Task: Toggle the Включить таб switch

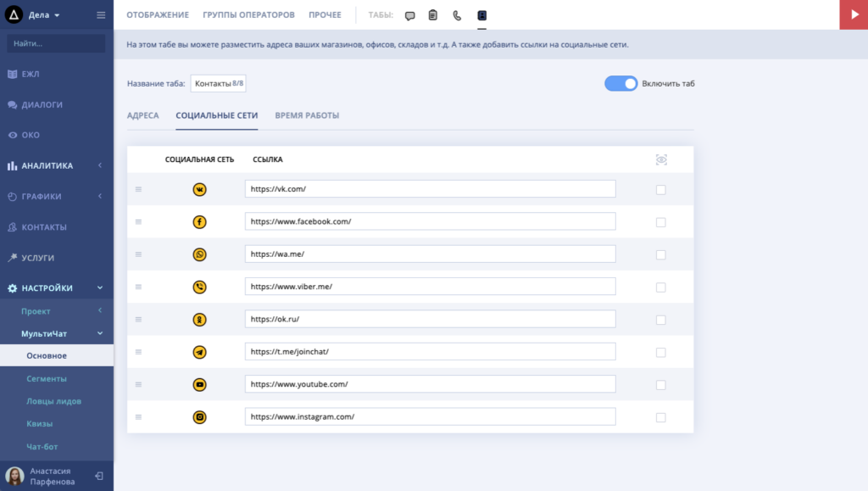Action: pyautogui.click(x=620, y=83)
